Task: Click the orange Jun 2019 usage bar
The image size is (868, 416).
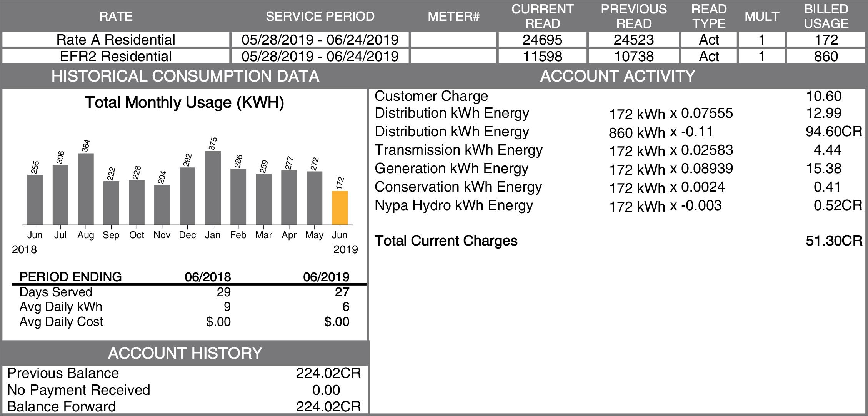Action: 340,208
